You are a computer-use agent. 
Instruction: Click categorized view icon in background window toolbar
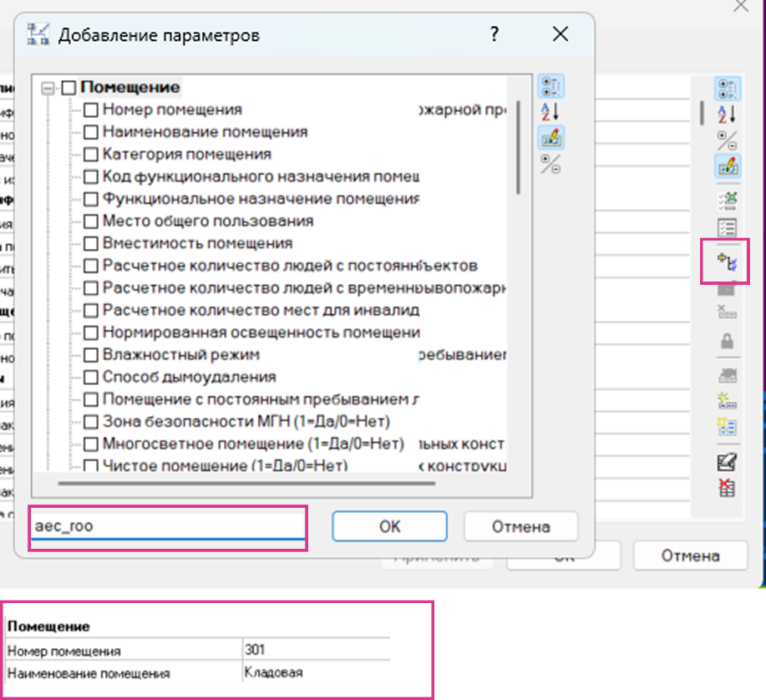(x=728, y=89)
